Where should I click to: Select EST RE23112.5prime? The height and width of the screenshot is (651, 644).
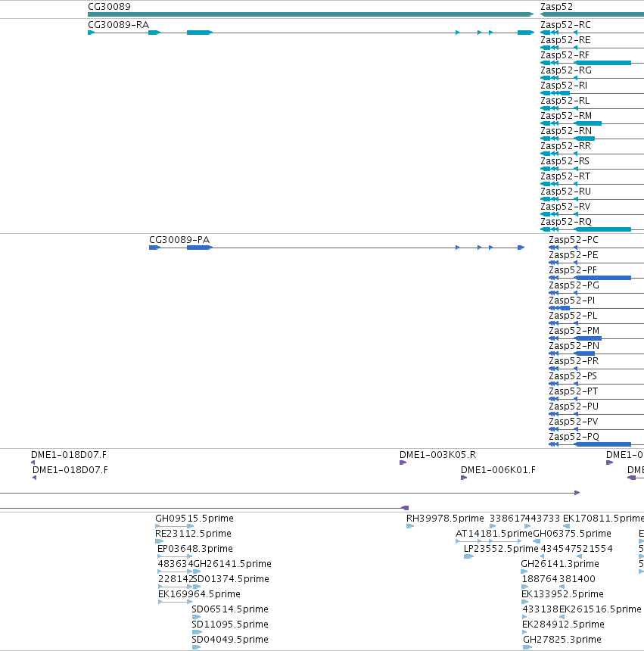tap(193, 534)
